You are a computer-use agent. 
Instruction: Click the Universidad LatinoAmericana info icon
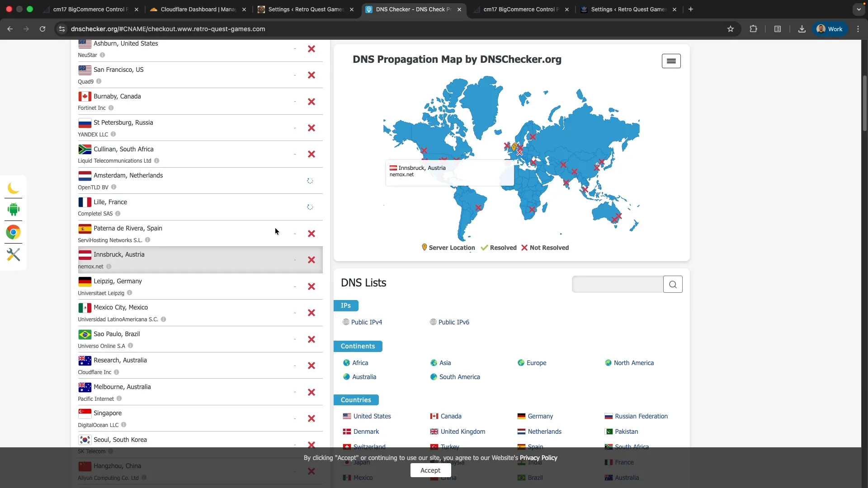163,319
